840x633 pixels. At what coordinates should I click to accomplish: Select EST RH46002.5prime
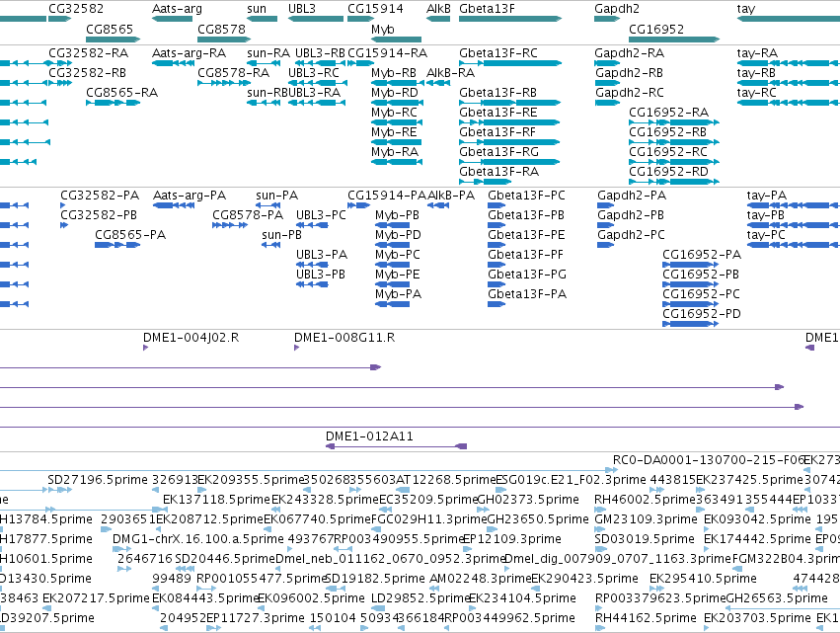point(645,500)
